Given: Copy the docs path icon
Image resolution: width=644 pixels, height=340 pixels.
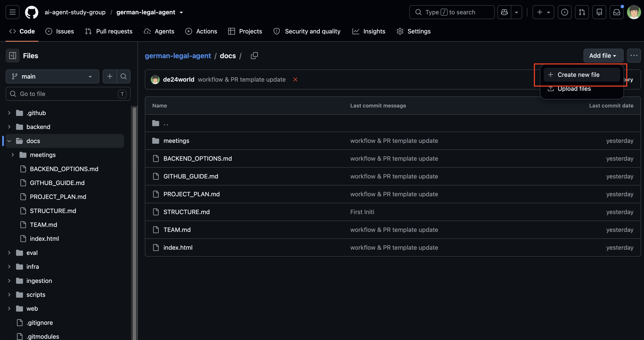Looking at the screenshot, I should 254,56.
